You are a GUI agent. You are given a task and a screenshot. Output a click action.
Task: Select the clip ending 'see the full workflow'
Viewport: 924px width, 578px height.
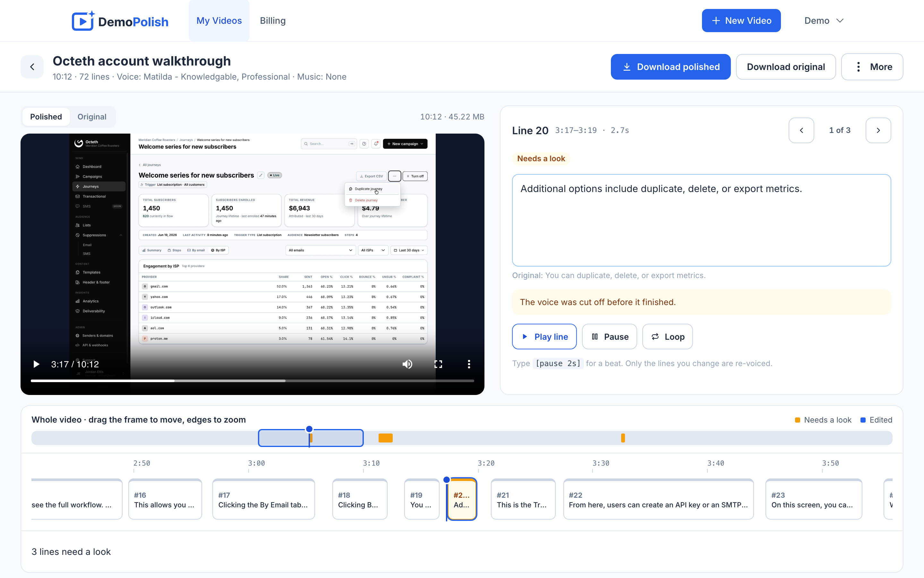(x=77, y=499)
